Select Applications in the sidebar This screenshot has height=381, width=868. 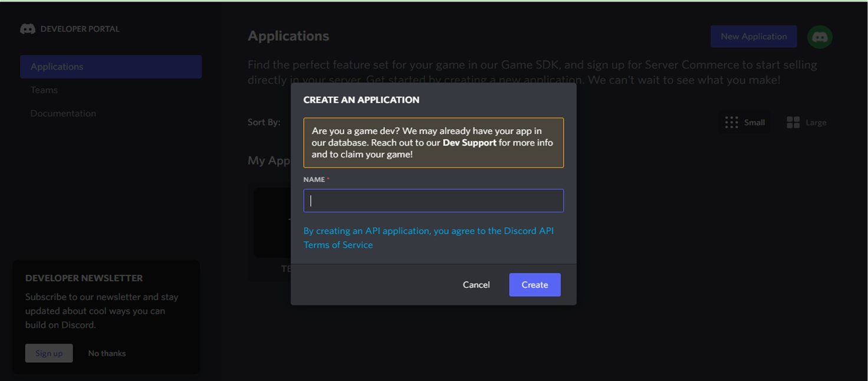coord(111,67)
